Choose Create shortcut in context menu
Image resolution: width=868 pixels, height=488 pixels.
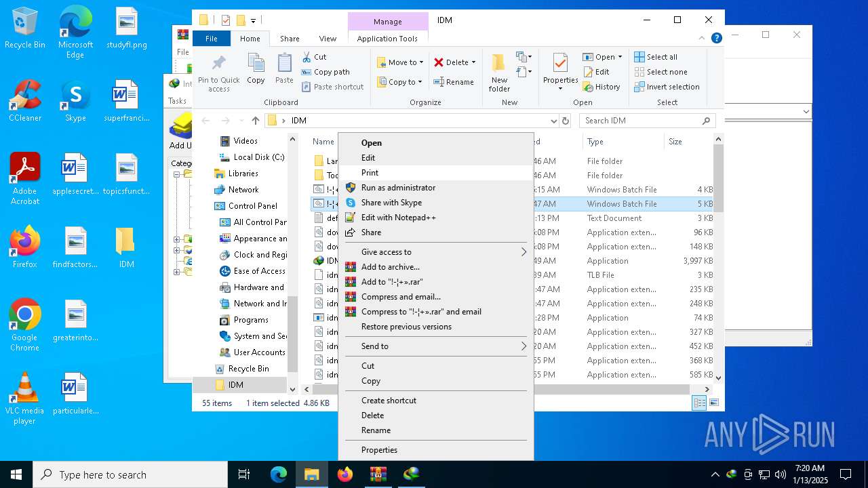point(436,401)
